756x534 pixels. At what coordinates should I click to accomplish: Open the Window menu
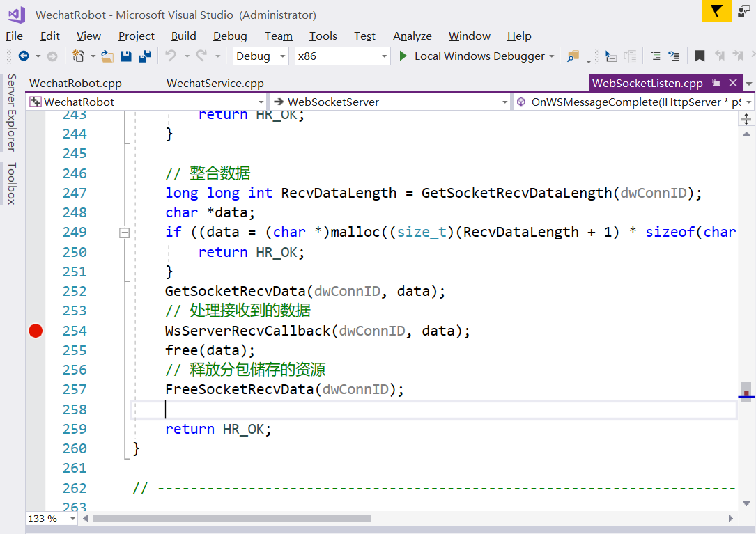469,36
